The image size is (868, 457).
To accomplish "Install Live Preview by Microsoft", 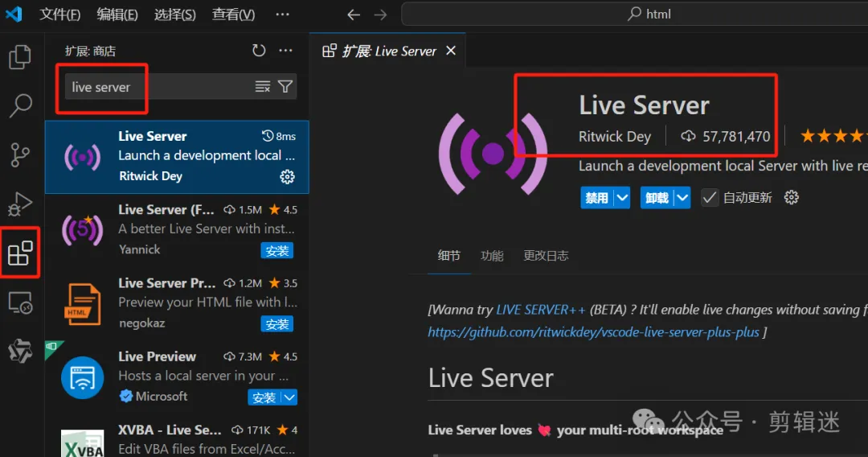I will coord(264,397).
